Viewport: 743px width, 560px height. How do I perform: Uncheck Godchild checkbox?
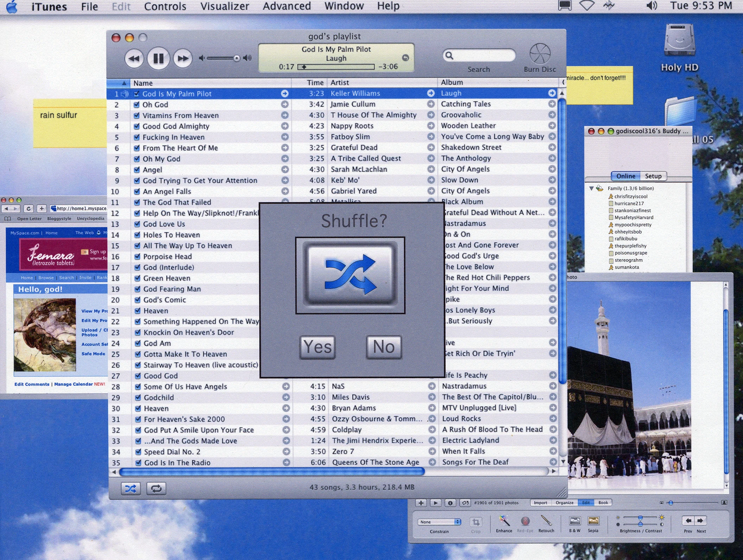[x=138, y=398]
